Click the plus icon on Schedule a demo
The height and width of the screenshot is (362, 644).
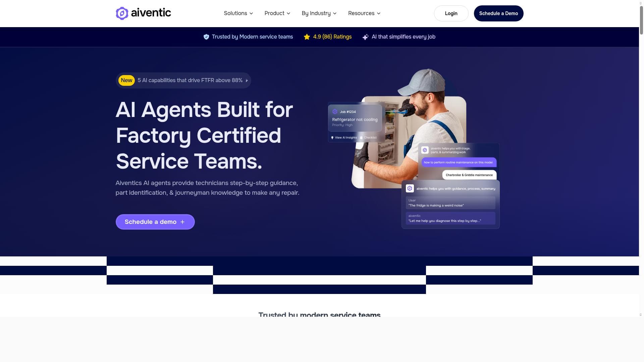pos(182,222)
